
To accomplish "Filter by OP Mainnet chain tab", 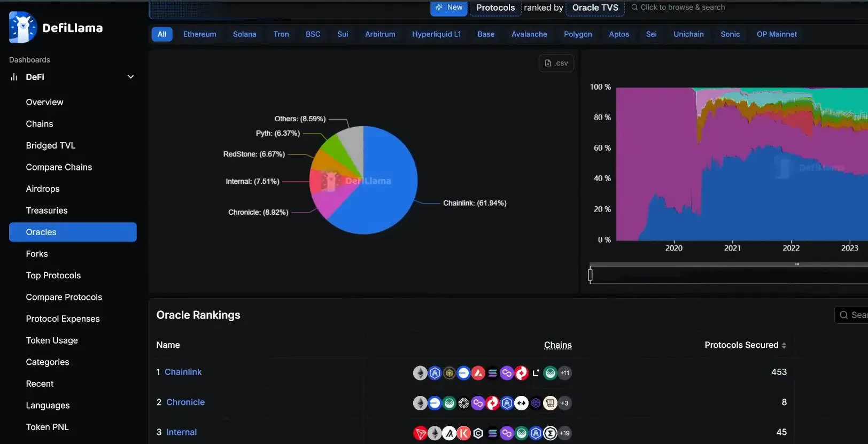I will (x=777, y=34).
